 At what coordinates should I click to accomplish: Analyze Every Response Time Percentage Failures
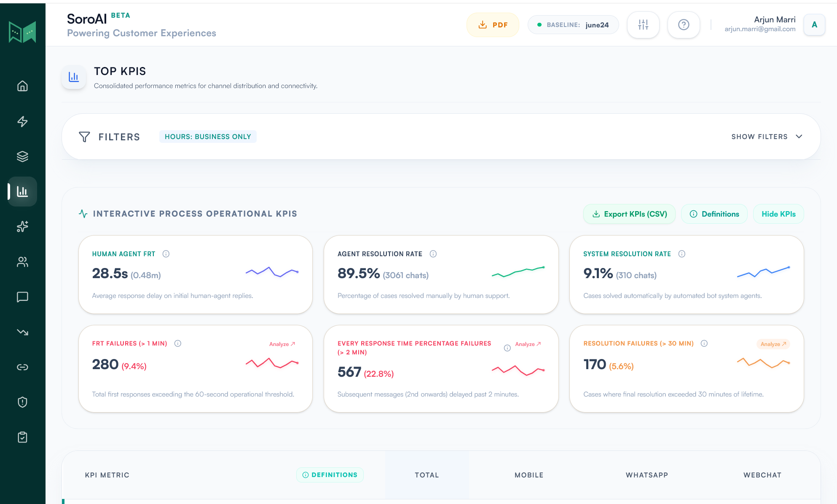pyautogui.click(x=528, y=344)
